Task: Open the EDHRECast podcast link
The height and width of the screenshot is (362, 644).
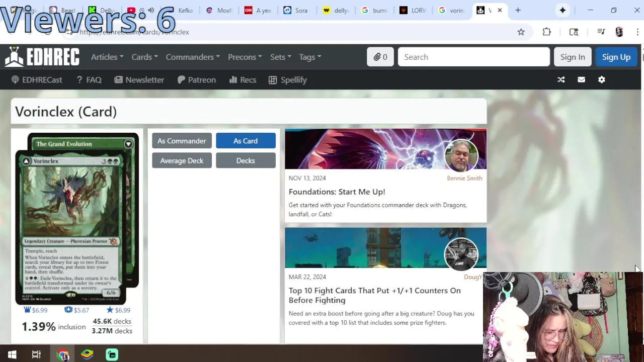Action: tap(37, 79)
